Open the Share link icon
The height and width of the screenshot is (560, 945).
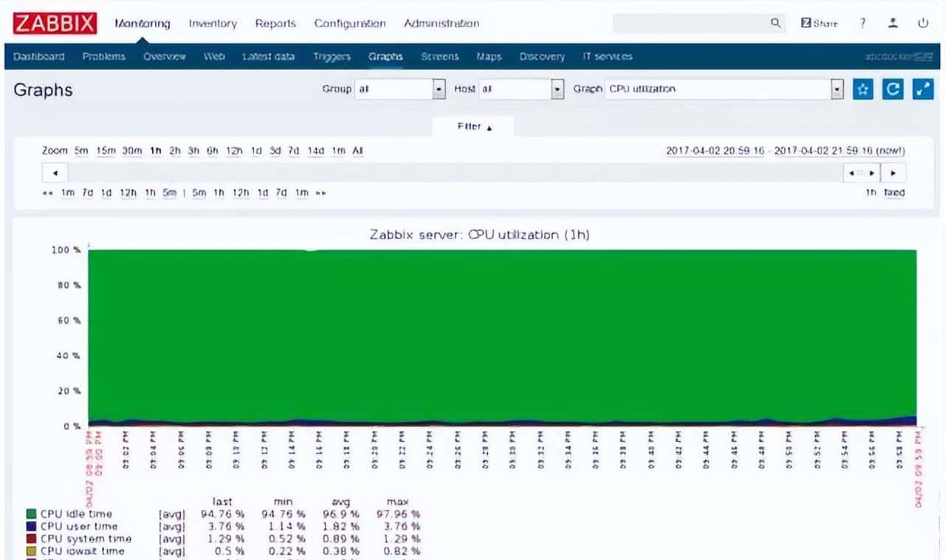point(819,24)
